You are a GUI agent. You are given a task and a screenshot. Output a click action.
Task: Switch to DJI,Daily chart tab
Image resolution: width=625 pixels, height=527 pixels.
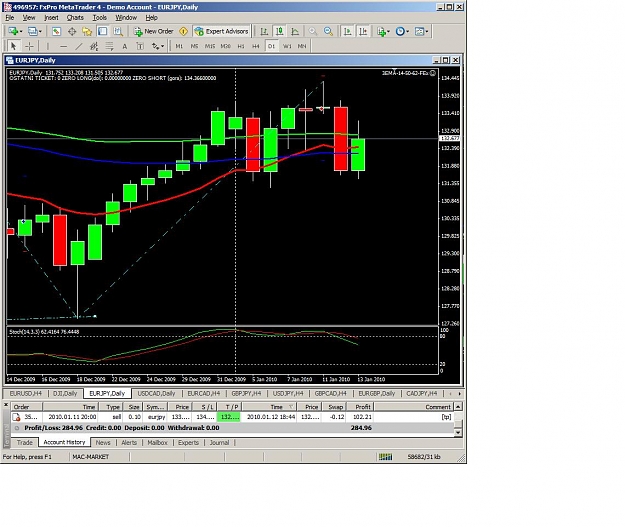65,393
